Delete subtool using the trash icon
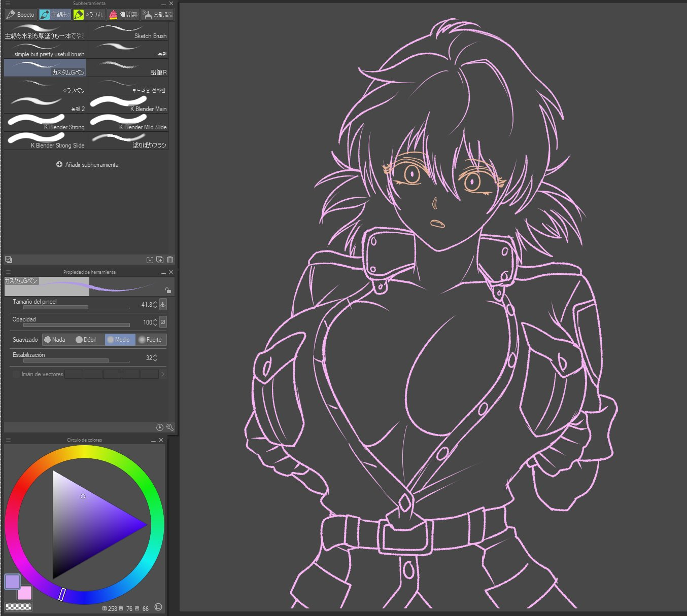 tap(170, 260)
